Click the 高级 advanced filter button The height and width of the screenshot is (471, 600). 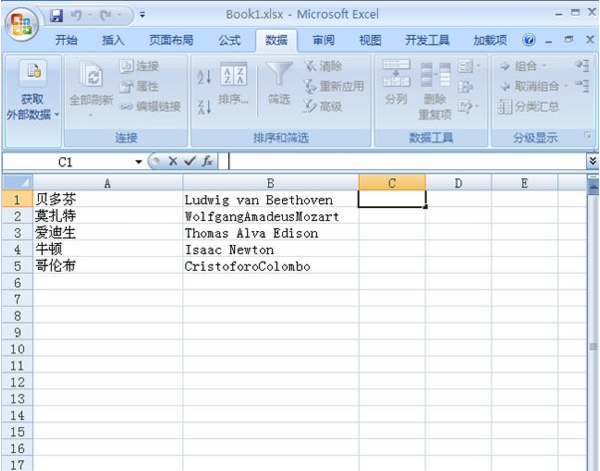point(323,106)
